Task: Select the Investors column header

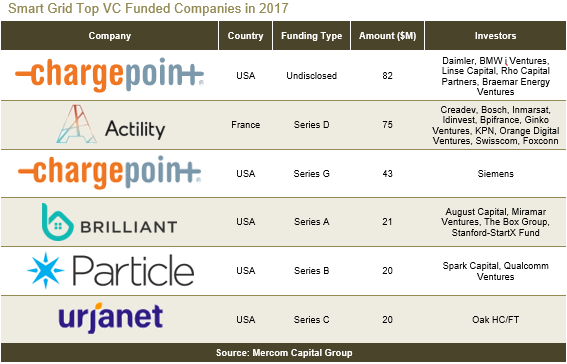Action: click(495, 36)
